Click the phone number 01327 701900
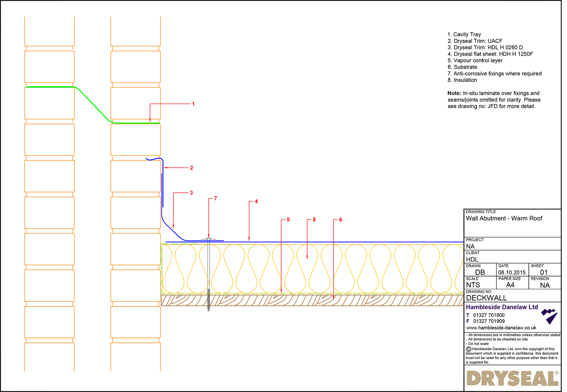Screen dimensions: 567x392 tap(489, 315)
